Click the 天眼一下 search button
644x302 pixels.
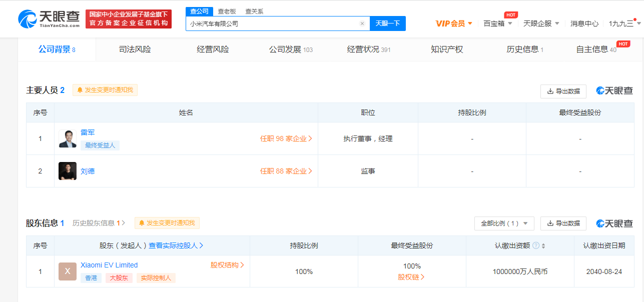(x=388, y=23)
